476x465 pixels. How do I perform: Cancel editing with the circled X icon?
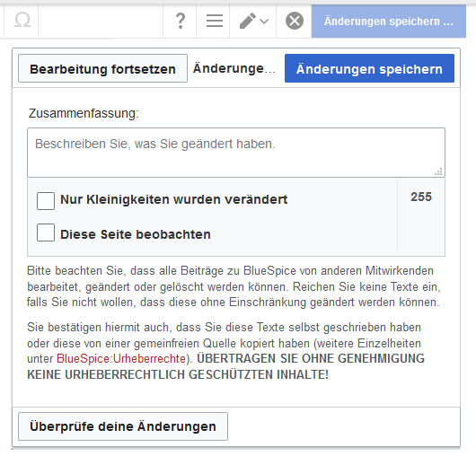[x=295, y=21]
